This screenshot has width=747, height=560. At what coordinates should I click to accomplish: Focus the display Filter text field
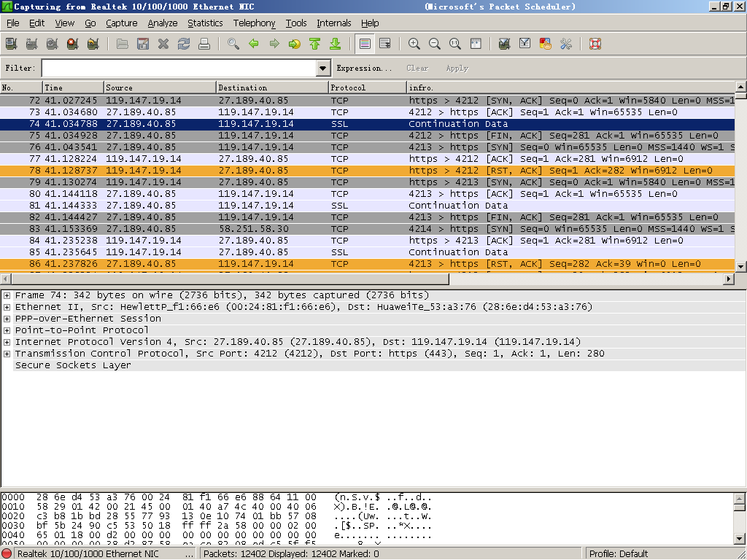179,68
